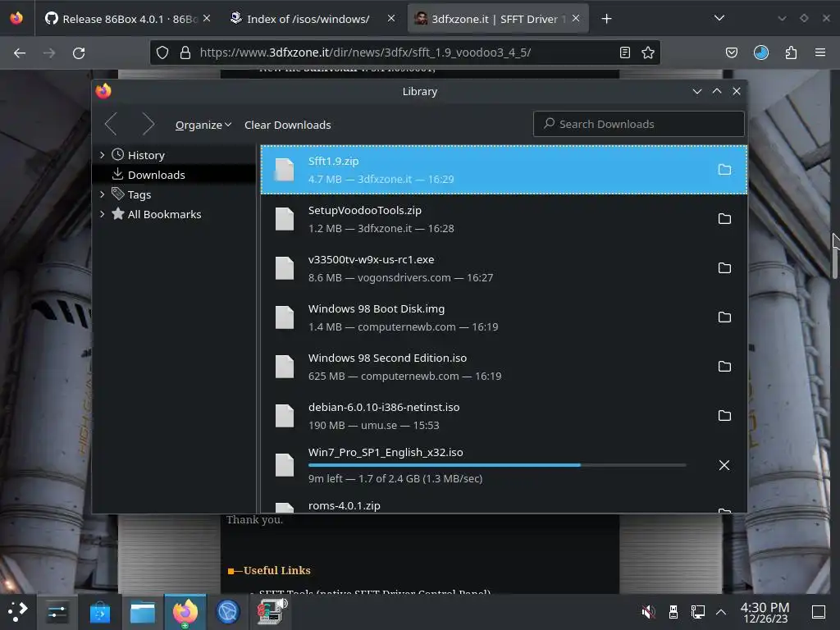The height and width of the screenshot is (630, 840).
Task: Open KDE system settings taskbar icon
Action: tap(57, 612)
